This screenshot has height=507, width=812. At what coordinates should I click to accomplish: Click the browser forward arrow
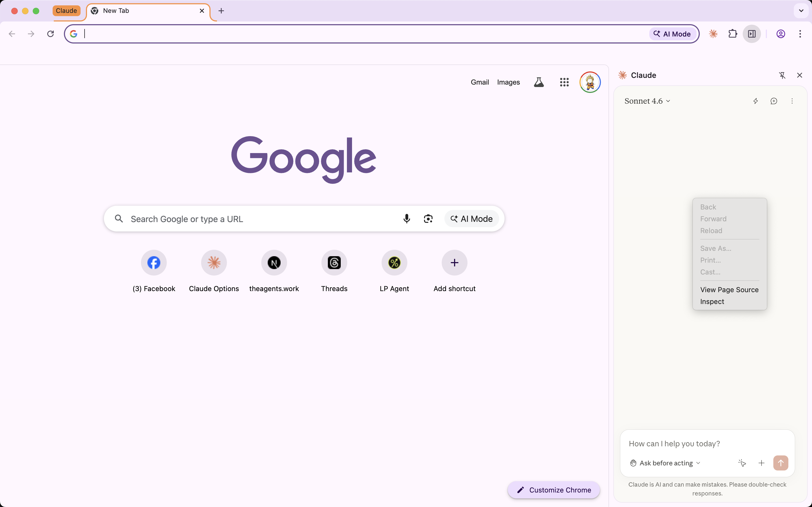(x=31, y=34)
